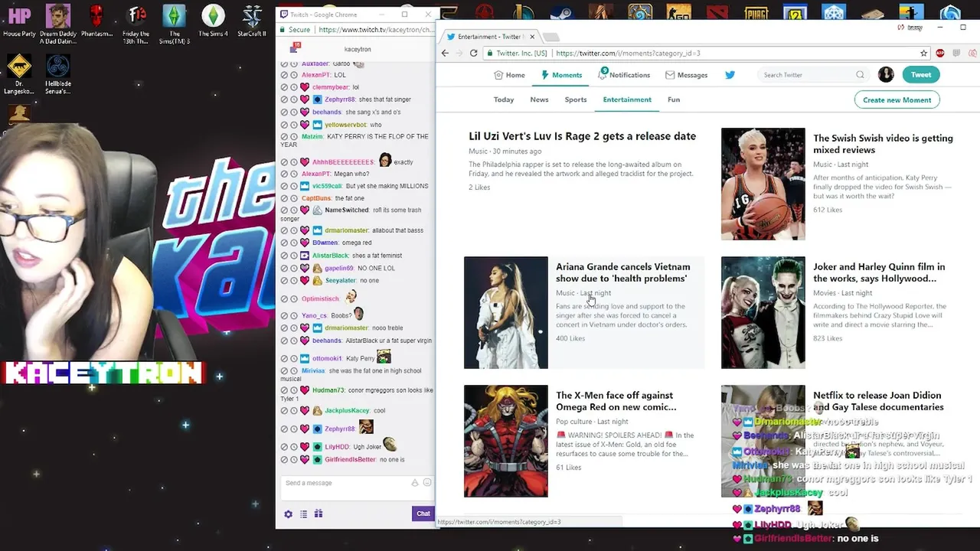Open Moments in Twitter navigation
The height and width of the screenshot is (551, 980).
[561, 75]
